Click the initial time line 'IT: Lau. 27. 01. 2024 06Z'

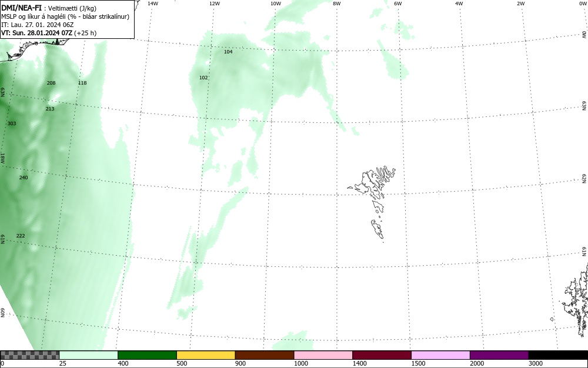pos(37,25)
